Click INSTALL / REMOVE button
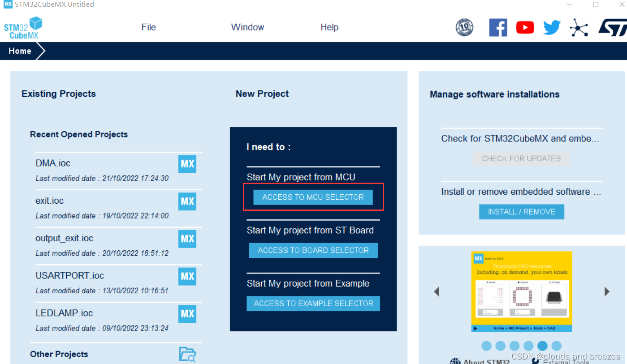Viewport: 627px width, 364px height. point(522,212)
